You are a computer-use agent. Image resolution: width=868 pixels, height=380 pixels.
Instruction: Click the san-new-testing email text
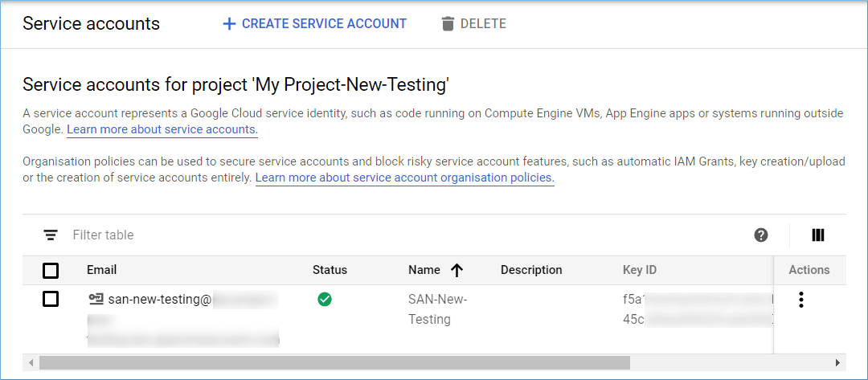(160, 300)
